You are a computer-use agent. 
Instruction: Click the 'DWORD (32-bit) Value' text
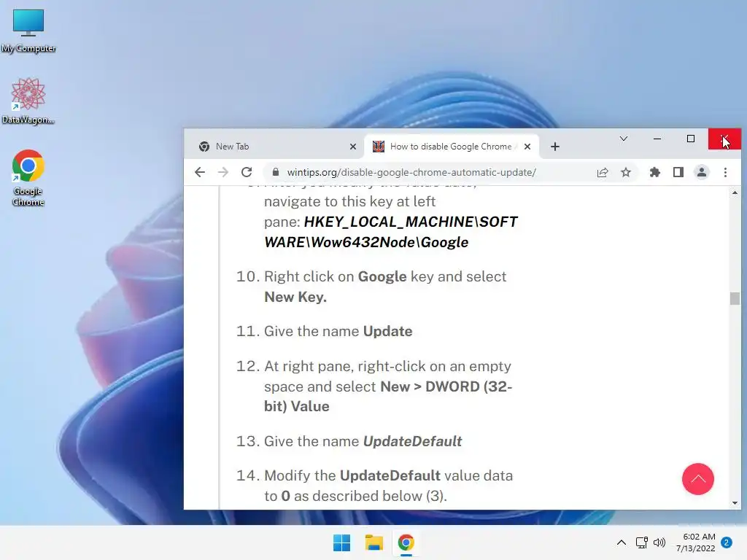388,396
